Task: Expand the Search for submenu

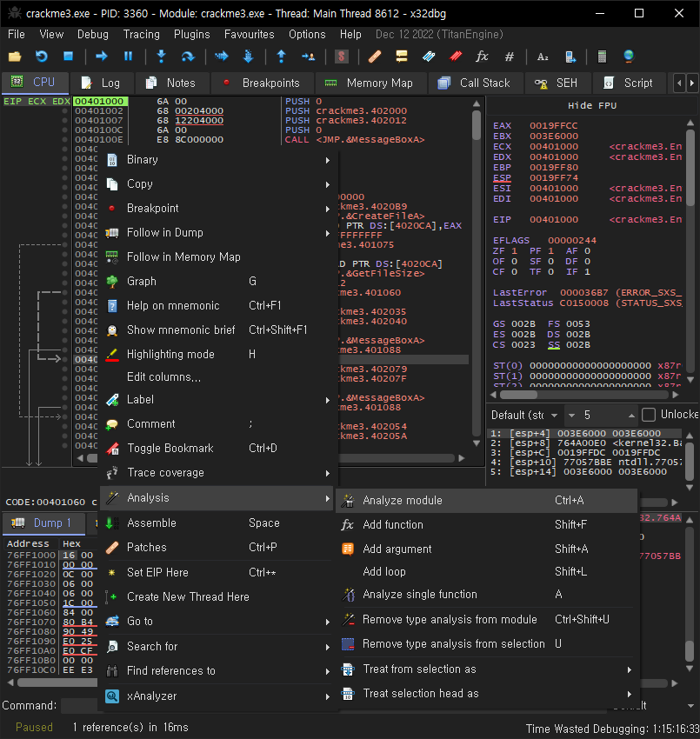Action: (217, 647)
